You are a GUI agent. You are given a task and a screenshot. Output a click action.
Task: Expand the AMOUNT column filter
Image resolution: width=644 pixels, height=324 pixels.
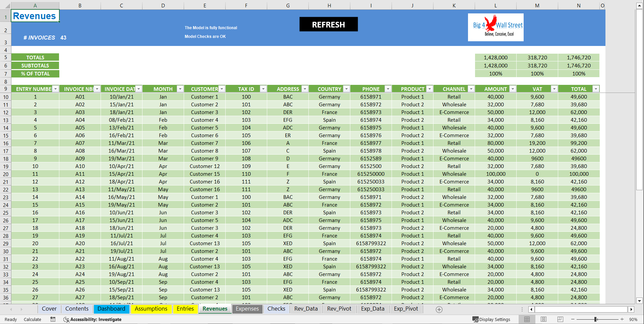(513, 89)
